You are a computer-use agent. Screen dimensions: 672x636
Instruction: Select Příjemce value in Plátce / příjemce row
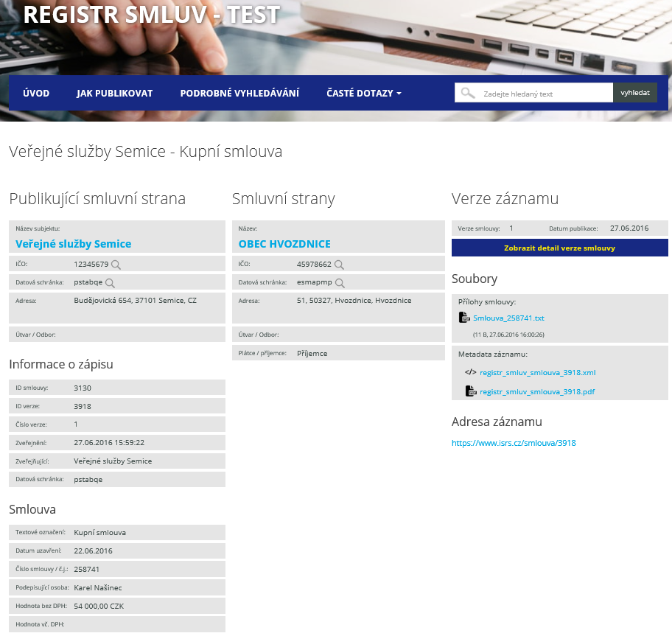point(312,354)
